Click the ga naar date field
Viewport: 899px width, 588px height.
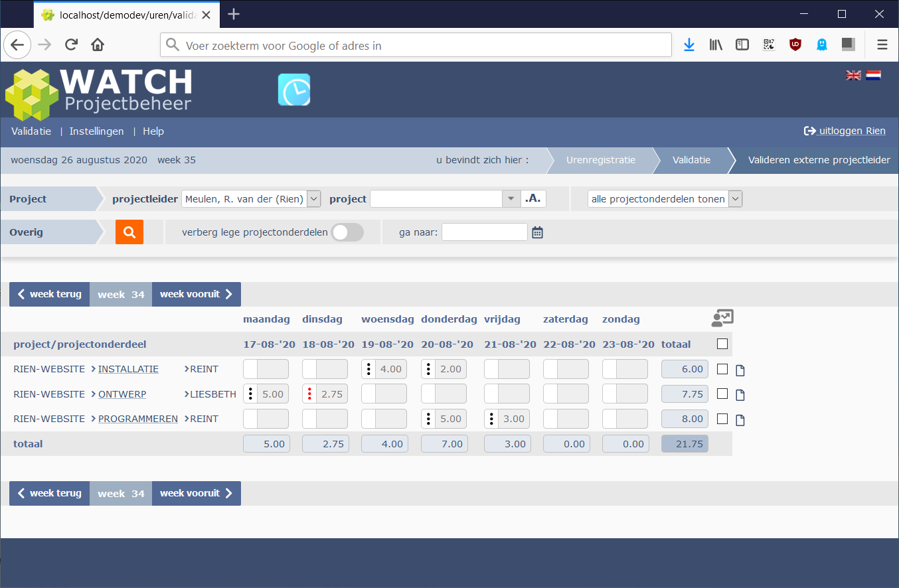tap(485, 232)
